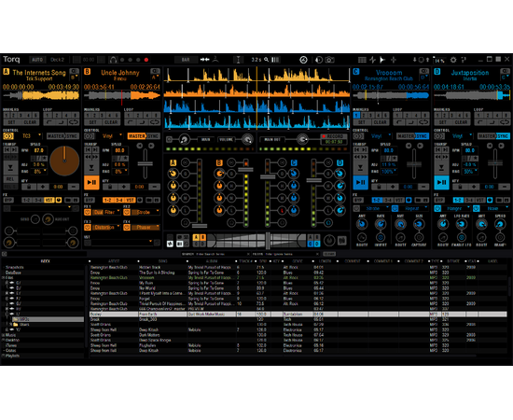Image resolution: width=513 pixels, height=420 pixels.
Task: Open the Phaser effect dropdown
Action: (x=146, y=227)
